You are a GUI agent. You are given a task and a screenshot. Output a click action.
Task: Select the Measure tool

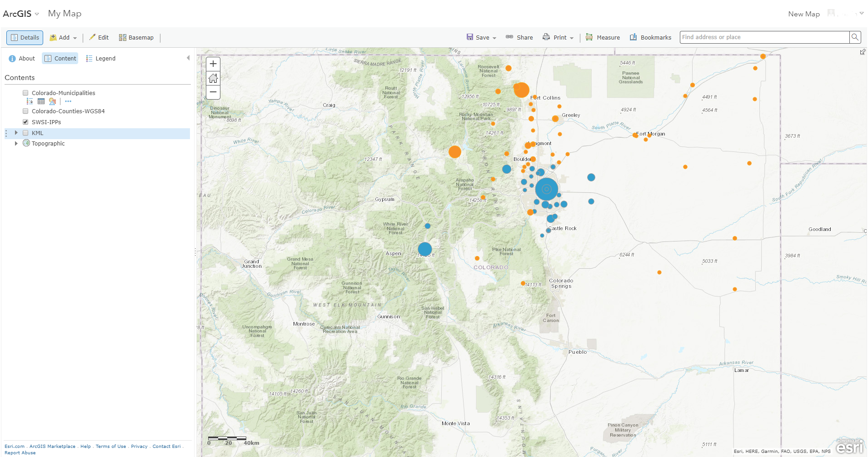coord(603,37)
